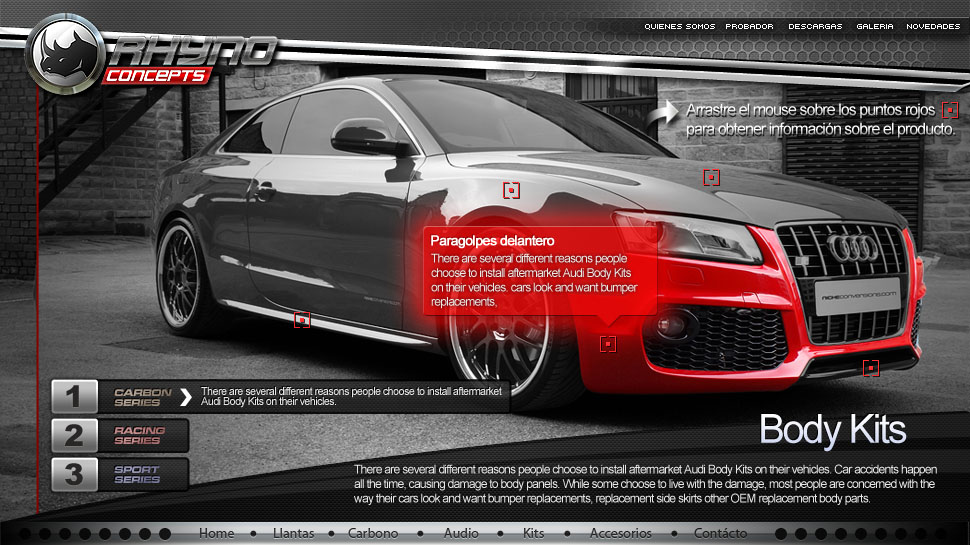
Task: Click the red hotspot on the front bumper
Action: [x=871, y=368]
